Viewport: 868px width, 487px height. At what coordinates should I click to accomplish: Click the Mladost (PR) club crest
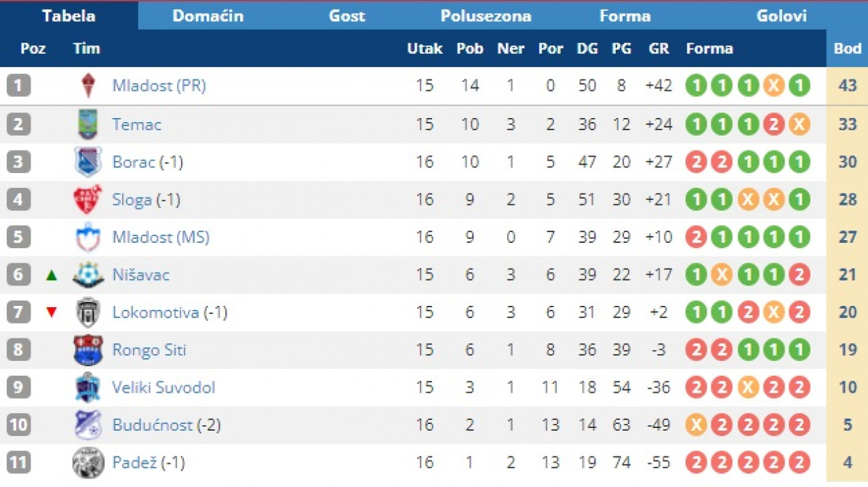point(88,85)
